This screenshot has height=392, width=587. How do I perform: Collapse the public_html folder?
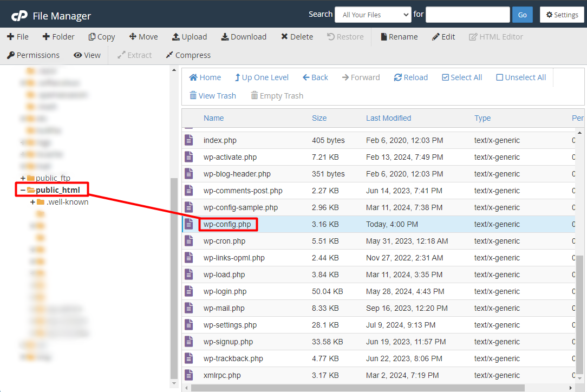23,190
